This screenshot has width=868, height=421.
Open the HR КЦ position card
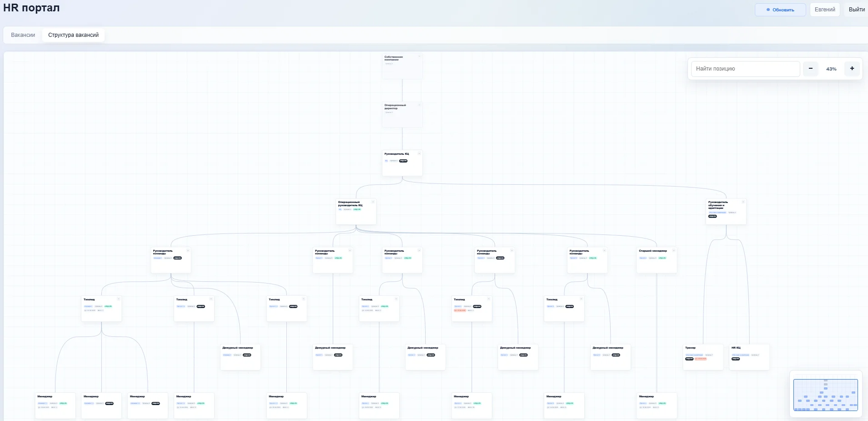[x=749, y=357]
